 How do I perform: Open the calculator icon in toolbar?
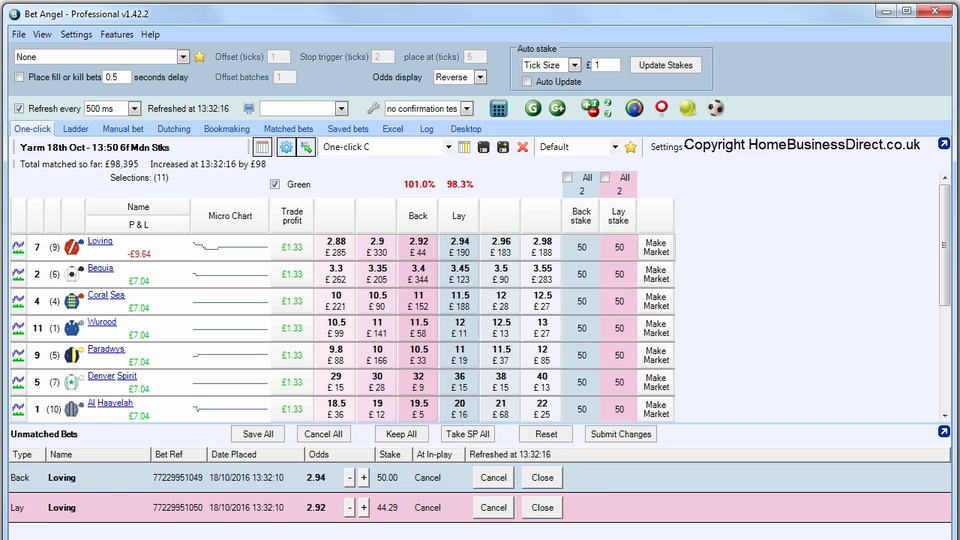(x=498, y=108)
